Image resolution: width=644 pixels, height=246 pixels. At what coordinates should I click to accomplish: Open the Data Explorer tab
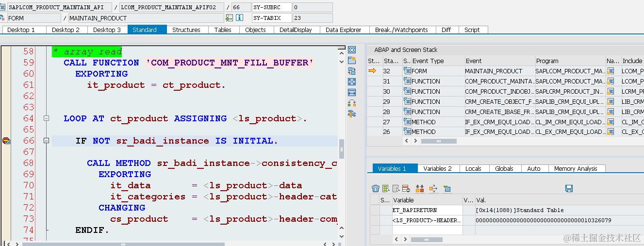344,30
